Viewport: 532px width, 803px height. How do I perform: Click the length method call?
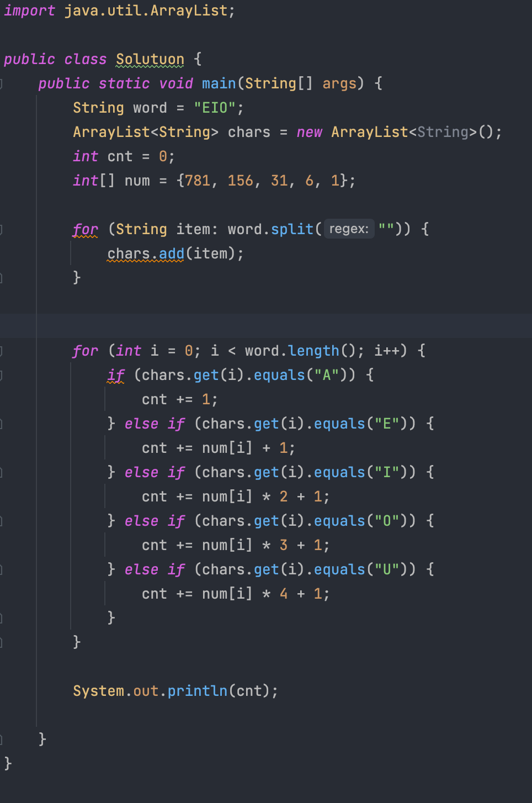[x=313, y=351]
